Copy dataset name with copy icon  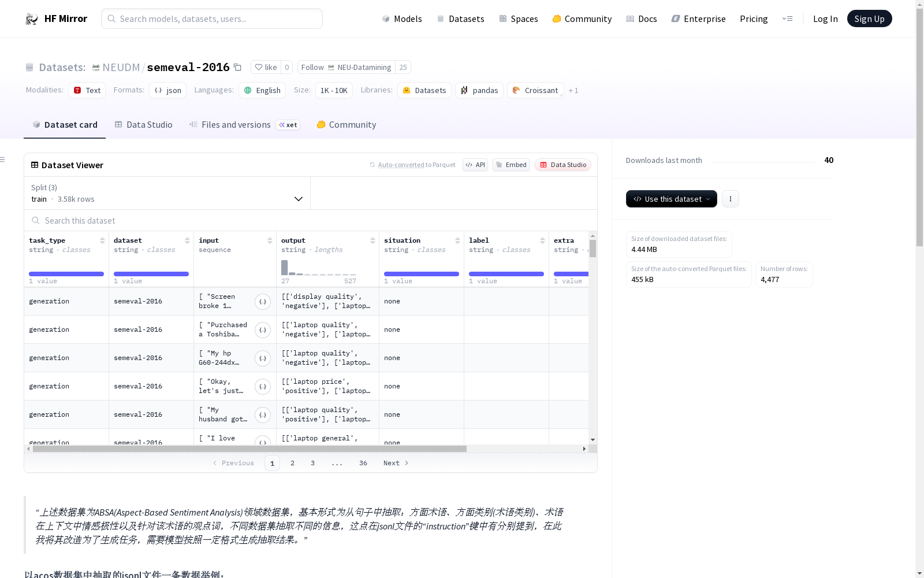[x=237, y=67]
